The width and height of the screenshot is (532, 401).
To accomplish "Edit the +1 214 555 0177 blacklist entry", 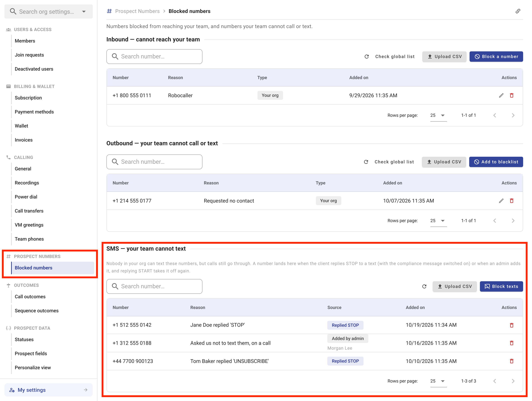I will click(501, 201).
